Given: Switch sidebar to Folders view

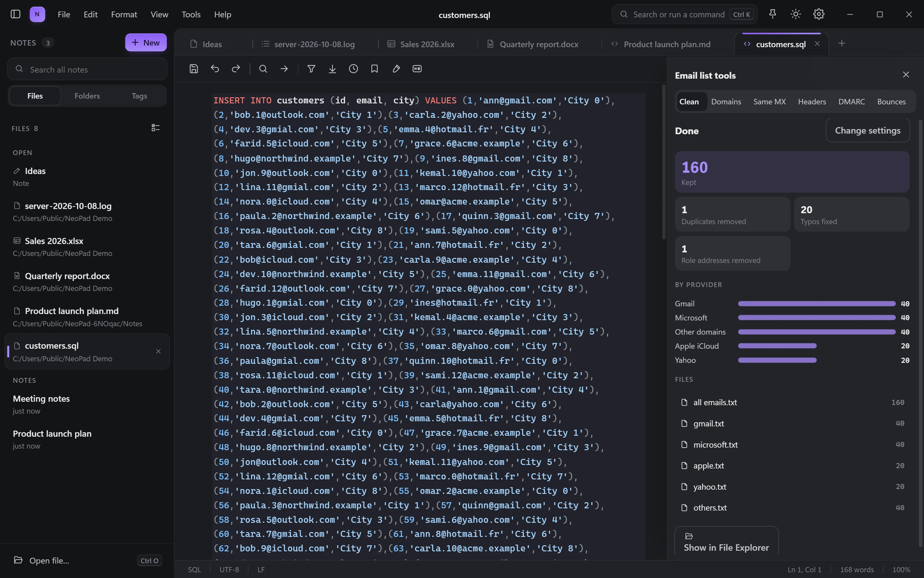Looking at the screenshot, I should click(x=87, y=96).
